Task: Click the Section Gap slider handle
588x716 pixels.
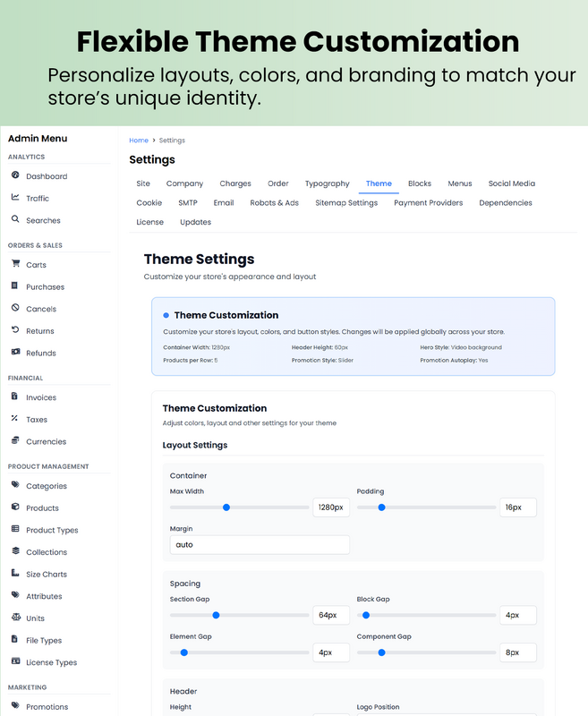Action: coord(216,615)
